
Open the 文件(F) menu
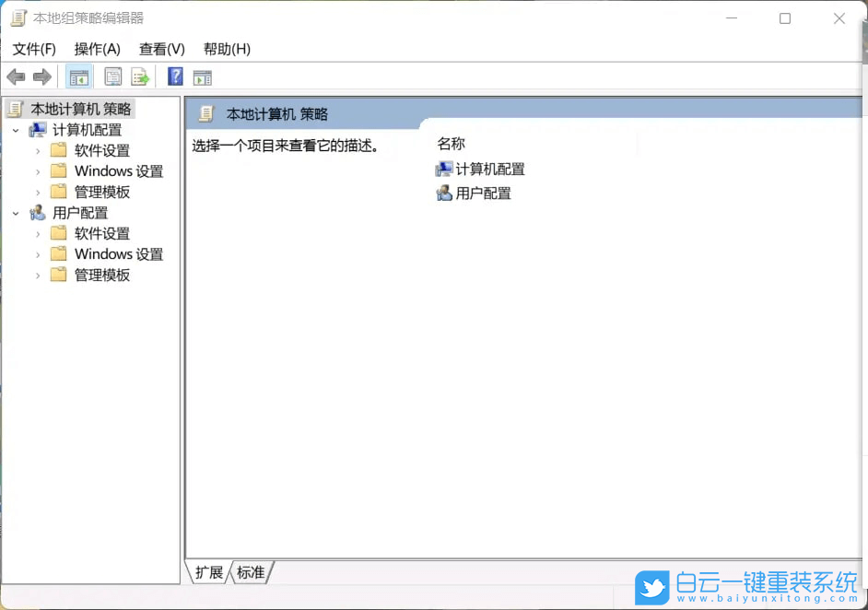pyautogui.click(x=33, y=49)
